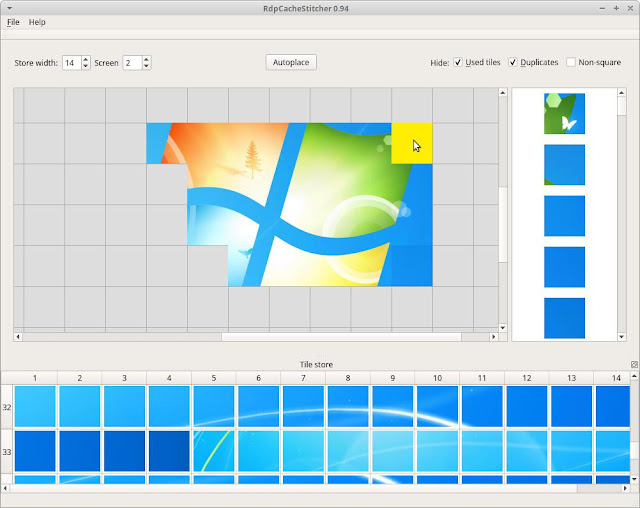
Task: Pick tile in row 33 column 8
Action: (x=348, y=451)
